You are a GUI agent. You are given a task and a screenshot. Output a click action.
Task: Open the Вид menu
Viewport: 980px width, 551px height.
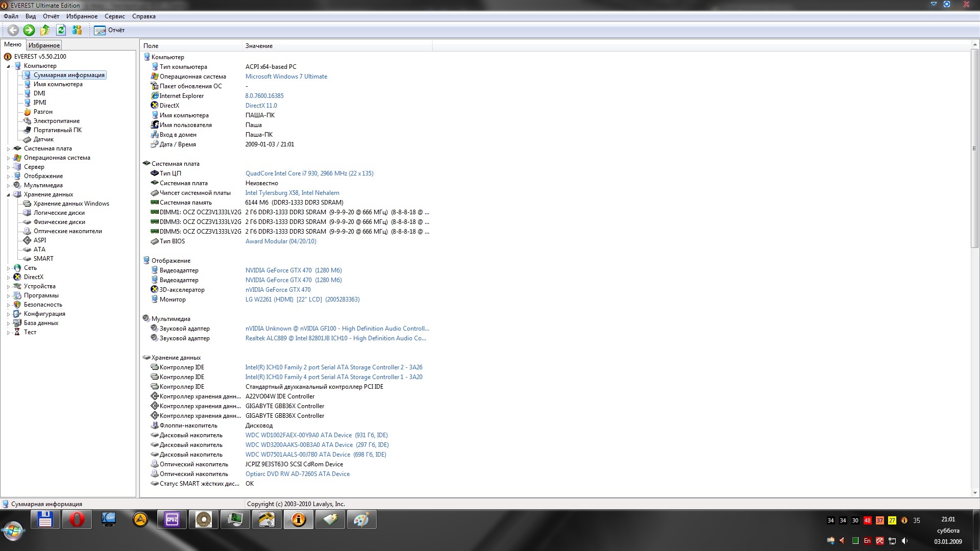click(x=31, y=16)
